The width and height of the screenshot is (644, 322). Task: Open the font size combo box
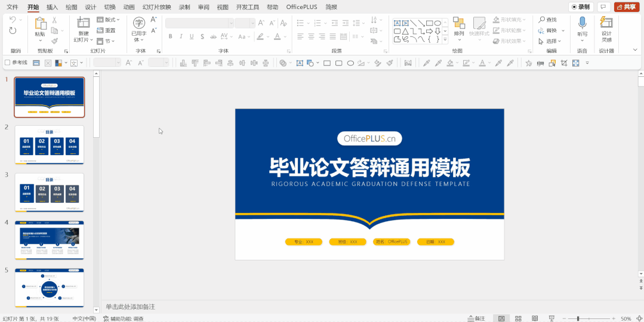[245, 23]
